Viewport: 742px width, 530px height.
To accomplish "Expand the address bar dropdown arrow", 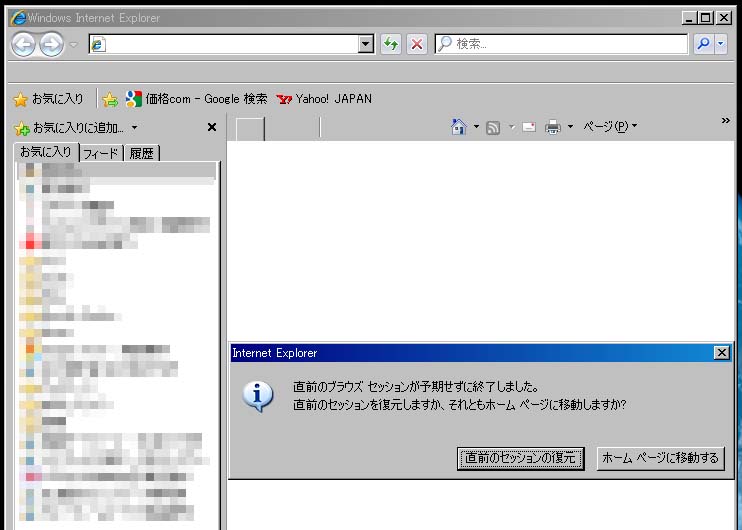I will click(365, 44).
